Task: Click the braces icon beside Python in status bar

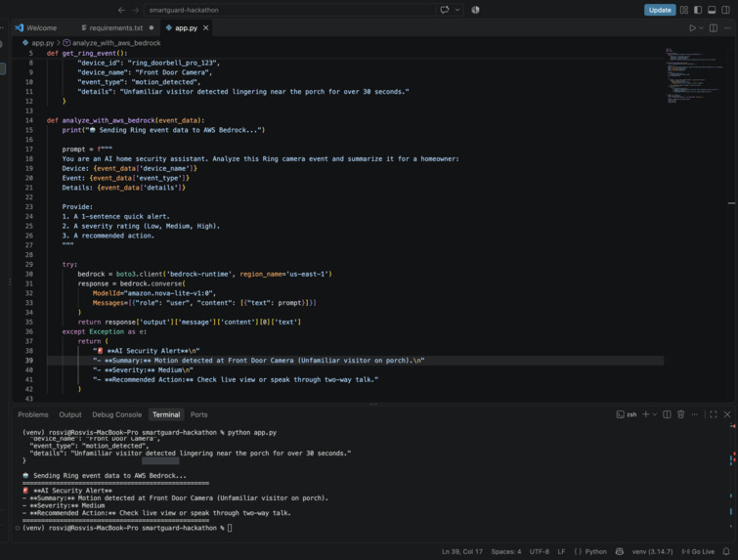Action: coord(578,551)
